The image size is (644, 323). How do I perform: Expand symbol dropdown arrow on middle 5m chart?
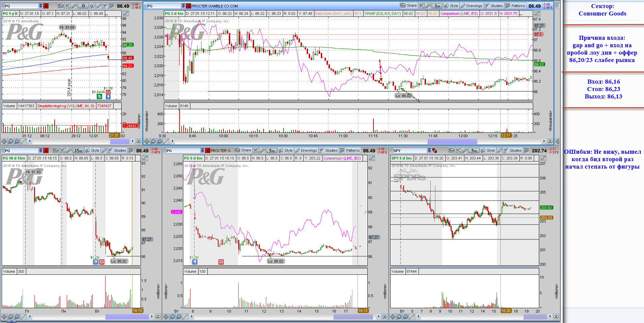[203, 150]
